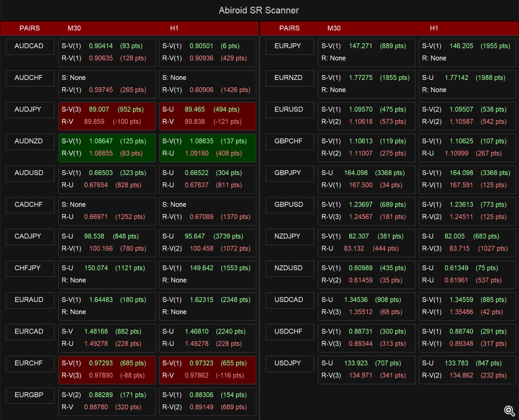
Task: Choose the AUDJPY pair button
Action: click(x=30, y=110)
